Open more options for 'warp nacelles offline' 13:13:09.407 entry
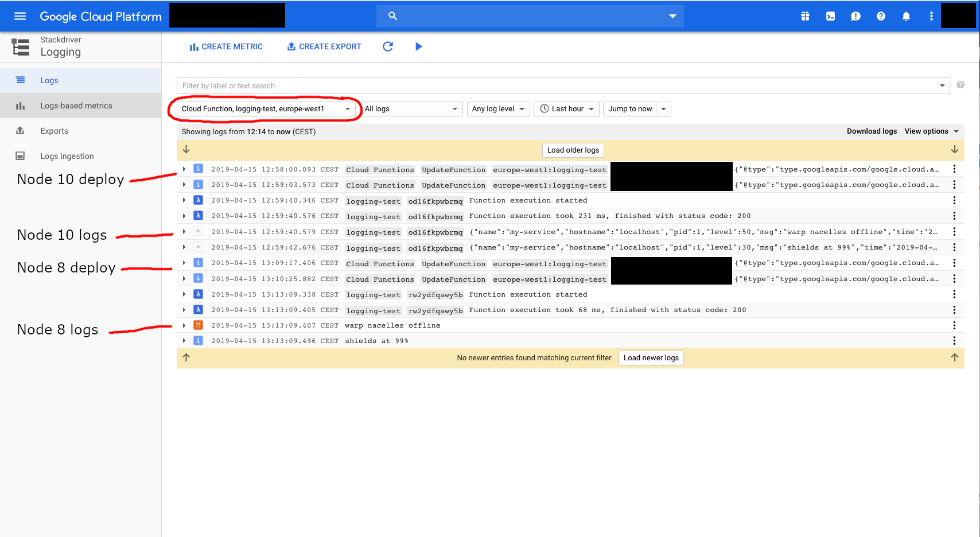Image resolution: width=980 pixels, height=537 pixels. (x=954, y=325)
